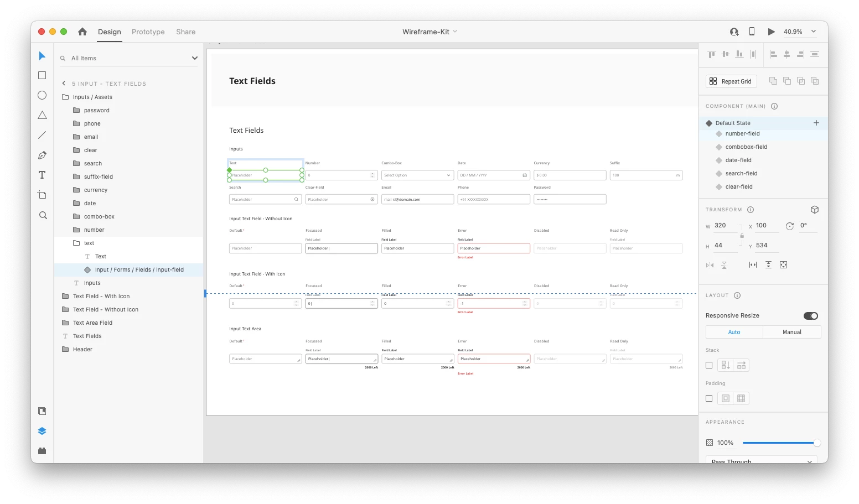
Task: Choose the fix width constraint icon
Action: pos(753,265)
